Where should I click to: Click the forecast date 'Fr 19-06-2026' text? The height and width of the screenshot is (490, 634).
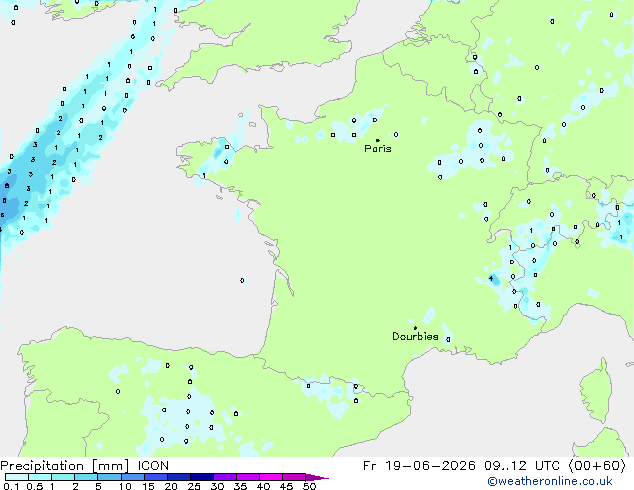419,466
